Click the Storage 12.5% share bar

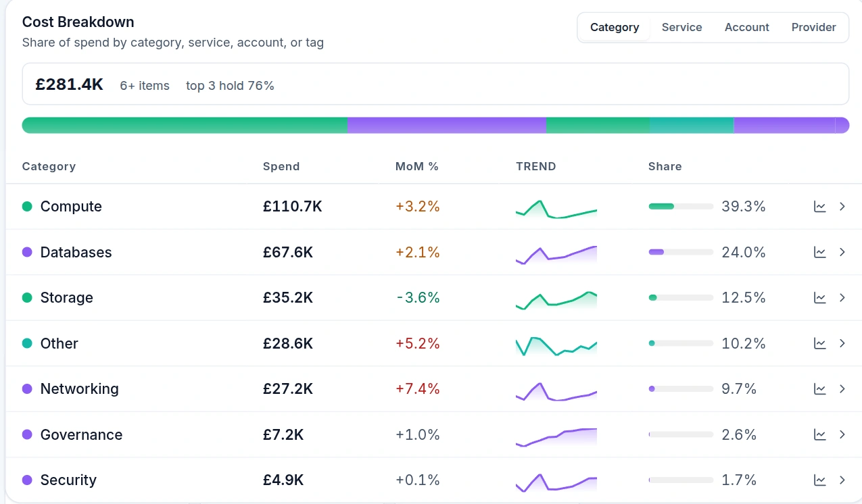pyautogui.click(x=681, y=298)
